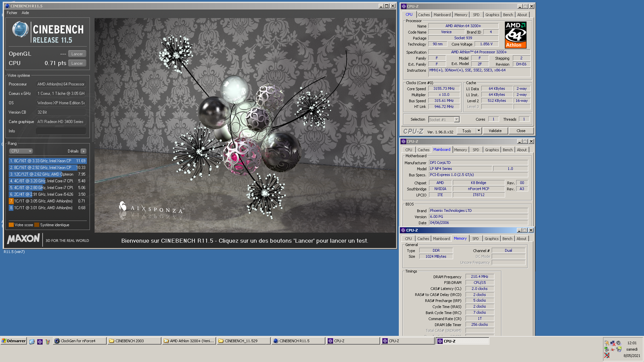
Task: Open Memory tab in Mainboard CPU-Z window
Action: pyautogui.click(x=461, y=150)
